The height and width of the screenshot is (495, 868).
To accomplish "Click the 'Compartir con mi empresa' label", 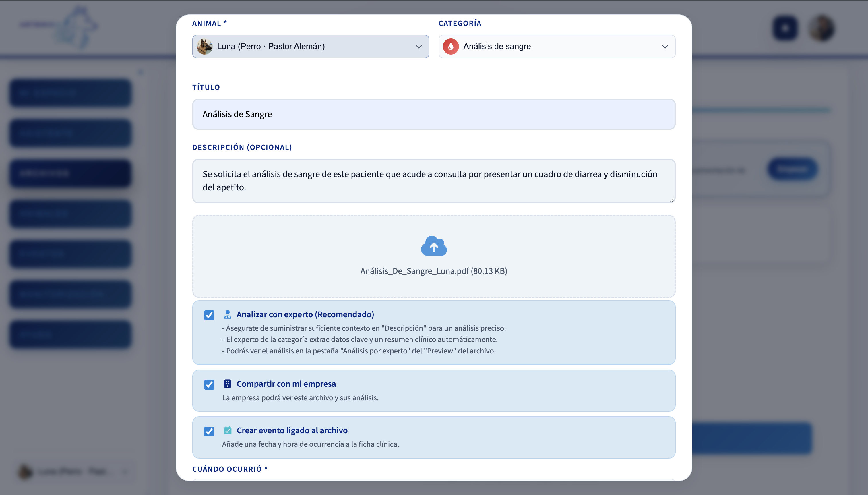I will (286, 384).
